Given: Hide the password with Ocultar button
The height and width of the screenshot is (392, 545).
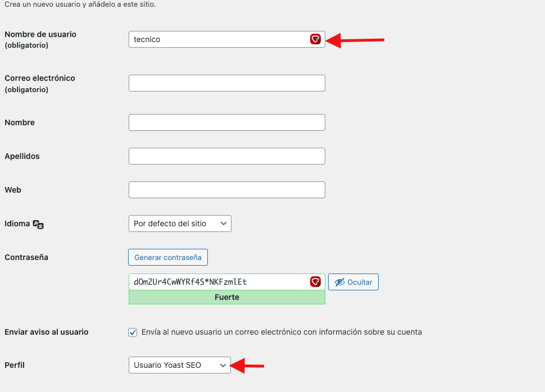Looking at the screenshot, I should 353,282.
